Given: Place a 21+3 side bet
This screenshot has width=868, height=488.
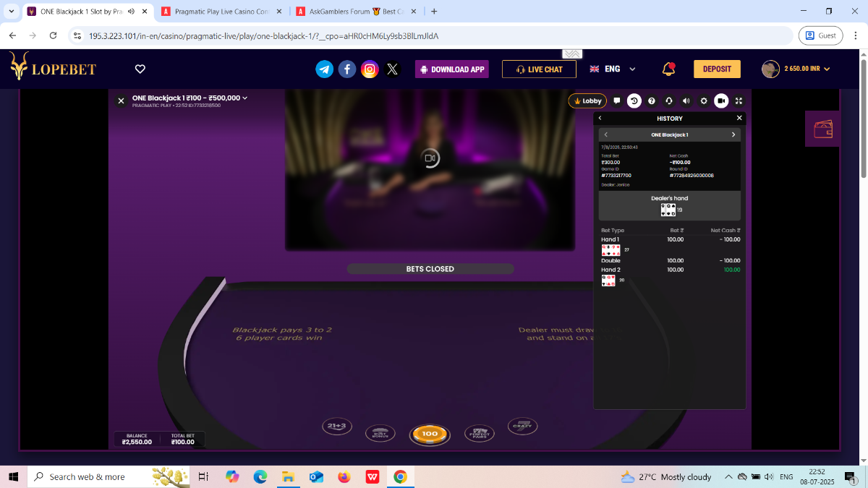Looking at the screenshot, I should pyautogui.click(x=336, y=427).
